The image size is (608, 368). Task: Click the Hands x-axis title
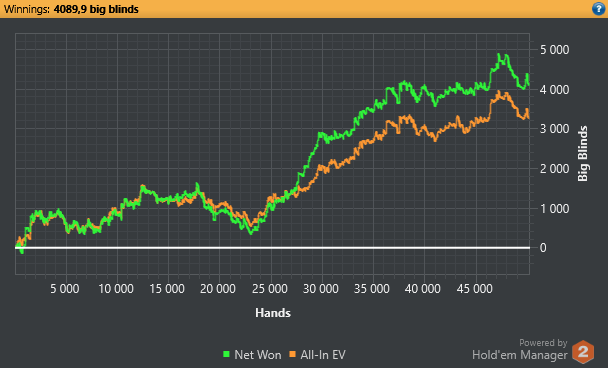click(273, 313)
